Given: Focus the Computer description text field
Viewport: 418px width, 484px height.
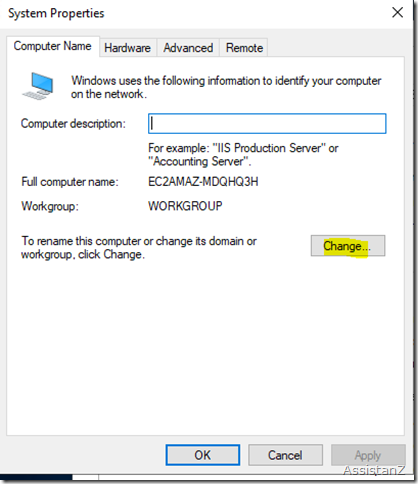Looking at the screenshot, I should coord(267,124).
